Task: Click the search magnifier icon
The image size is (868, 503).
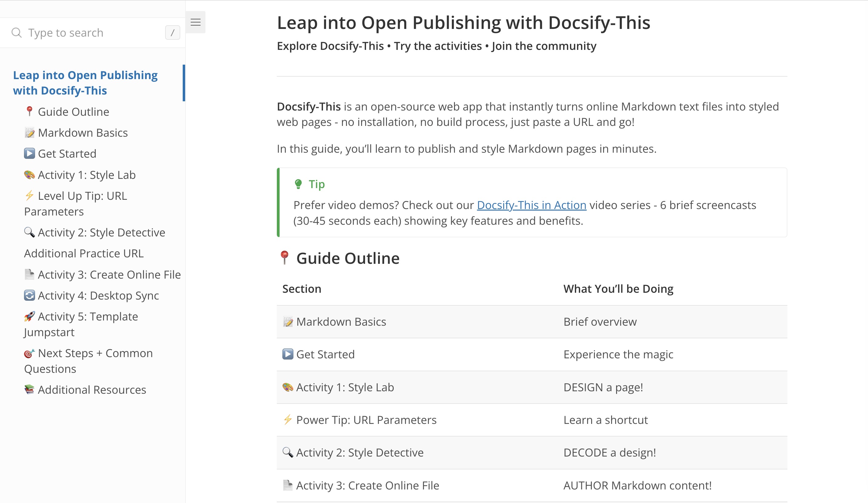Action: pos(16,33)
